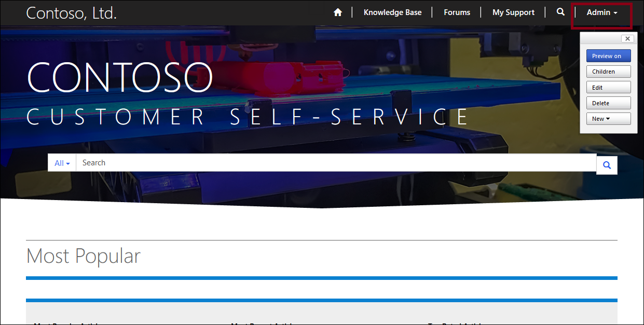Select the large CONTOSO banner heading

point(120,78)
